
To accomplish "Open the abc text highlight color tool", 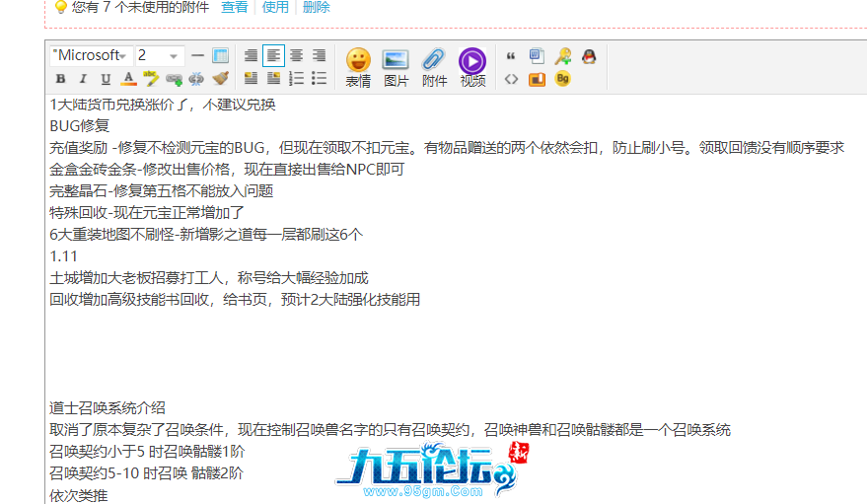I will (150, 79).
